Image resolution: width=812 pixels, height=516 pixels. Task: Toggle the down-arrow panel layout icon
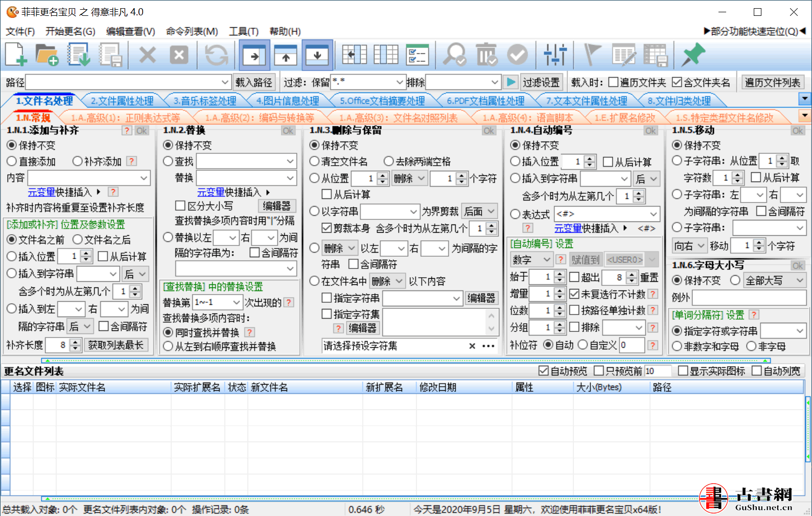click(317, 55)
